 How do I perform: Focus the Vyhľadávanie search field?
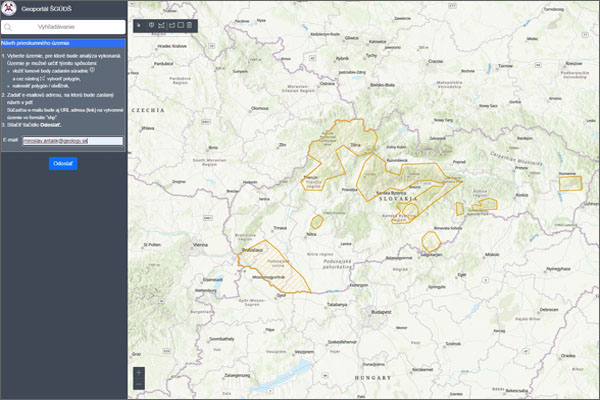coord(68,27)
